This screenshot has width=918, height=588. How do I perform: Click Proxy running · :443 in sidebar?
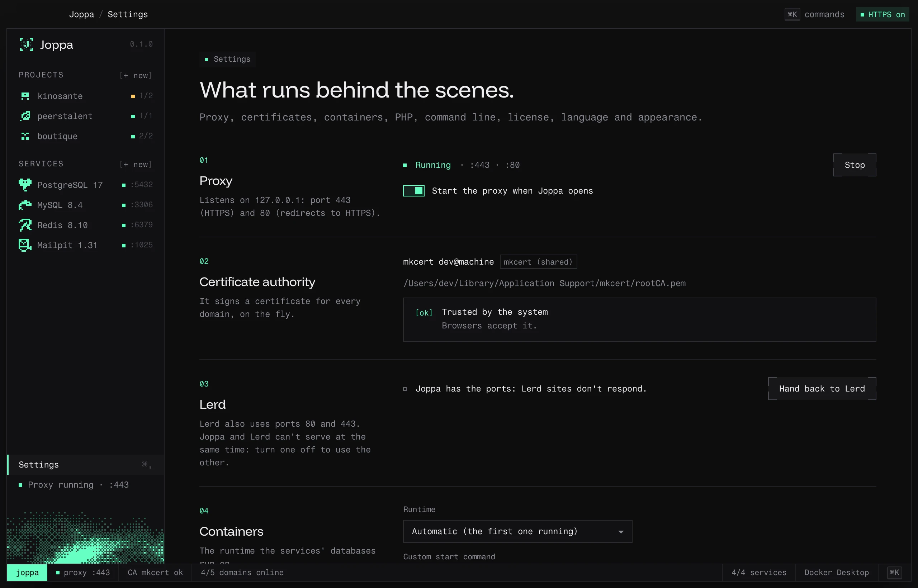[74, 485]
